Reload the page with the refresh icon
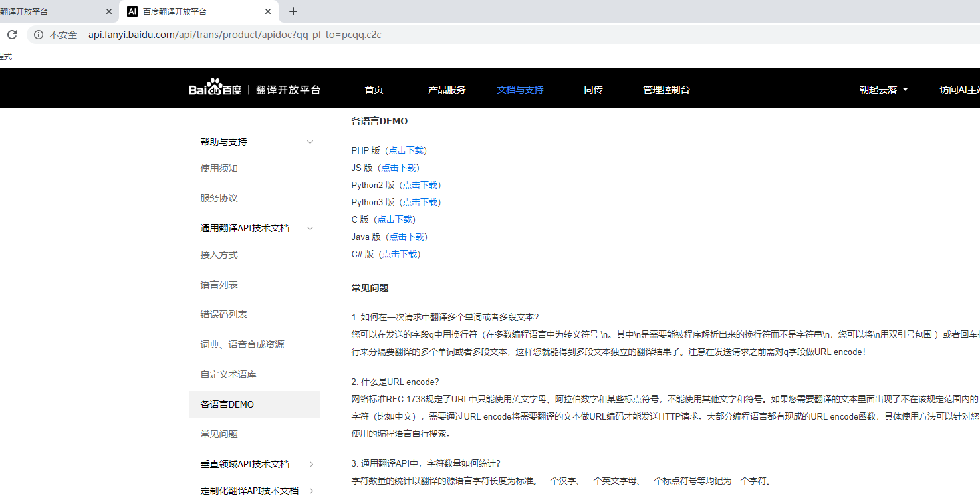Screen dimensions: 980x496 click(11, 35)
